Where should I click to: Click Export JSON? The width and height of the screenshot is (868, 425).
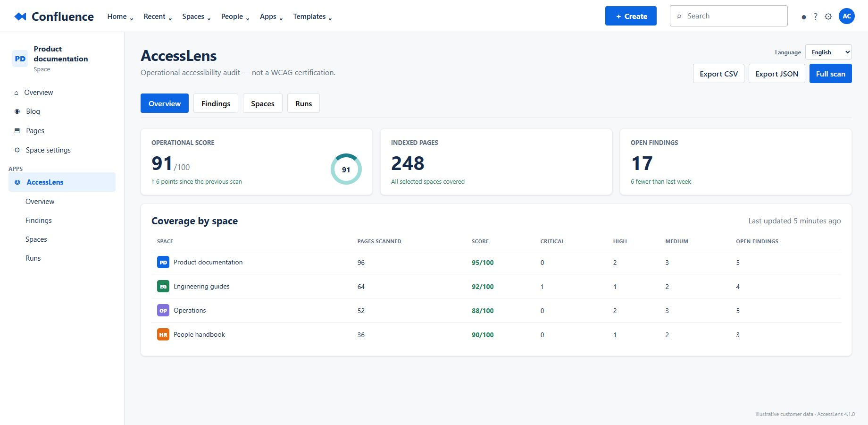(777, 74)
